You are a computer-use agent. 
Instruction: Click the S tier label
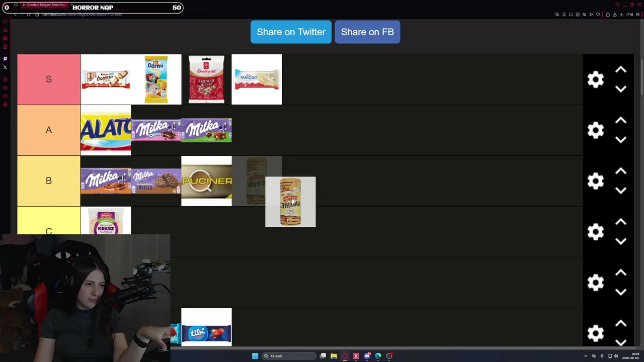point(49,79)
